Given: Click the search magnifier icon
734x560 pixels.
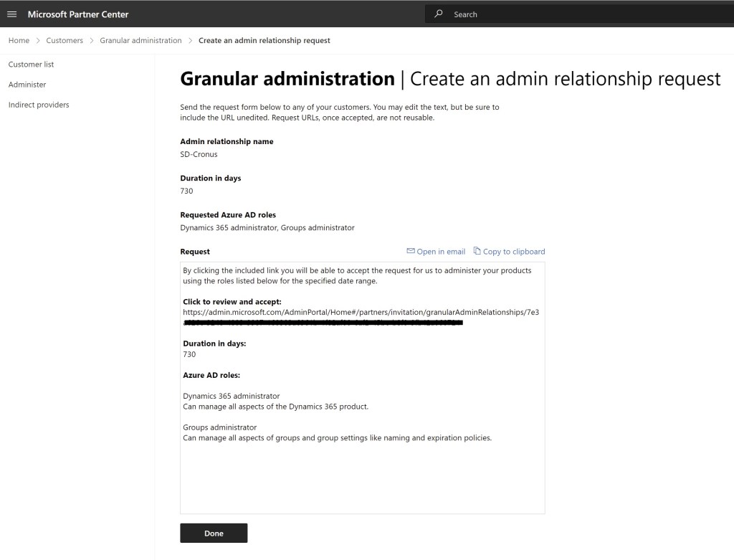Looking at the screenshot, I should [x=439, y=14].
